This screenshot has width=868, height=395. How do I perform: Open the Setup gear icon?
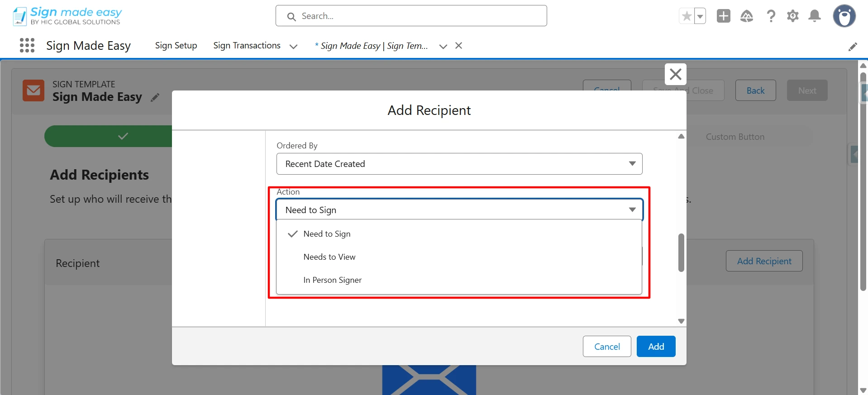(x=793, y=16)
